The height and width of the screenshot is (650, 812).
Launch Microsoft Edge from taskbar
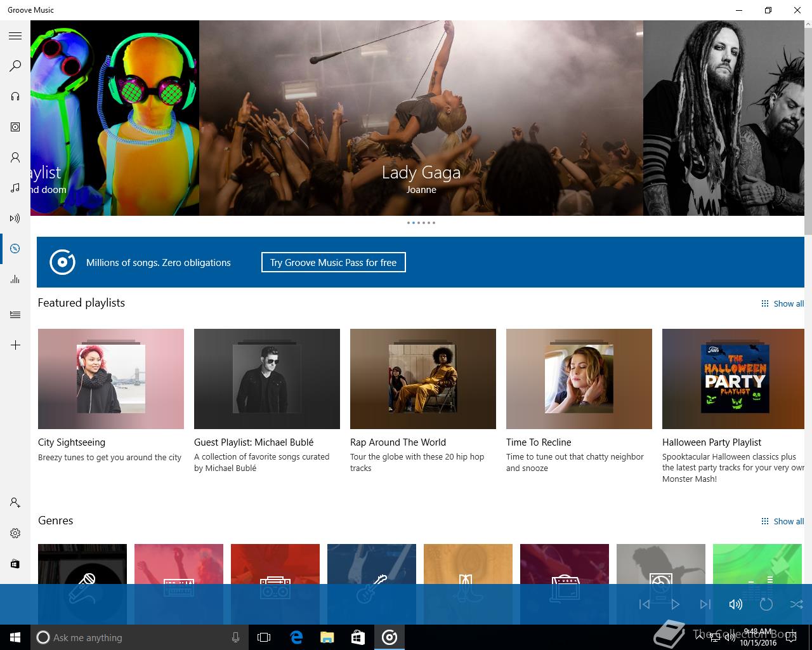pos(296,637)
